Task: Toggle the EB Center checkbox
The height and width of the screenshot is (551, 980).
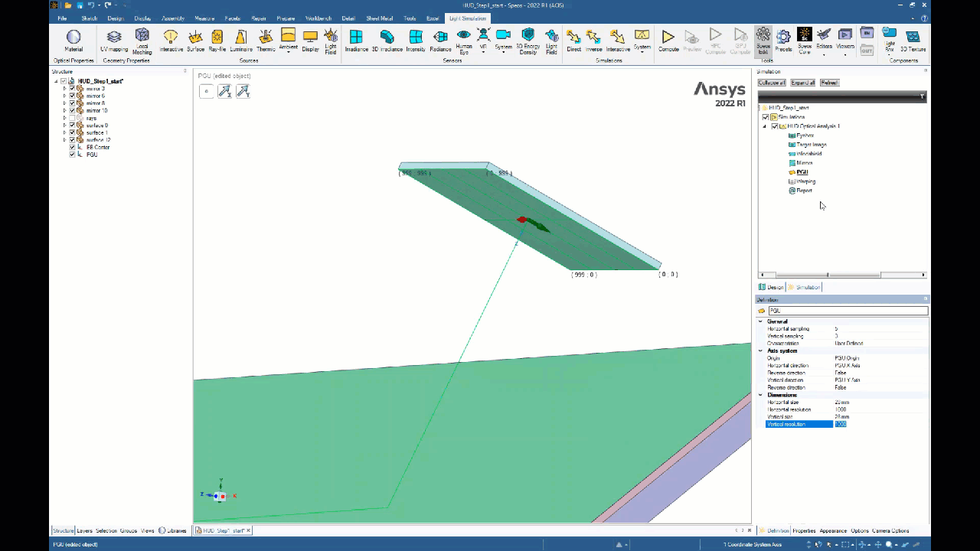Action: point(72,147)
